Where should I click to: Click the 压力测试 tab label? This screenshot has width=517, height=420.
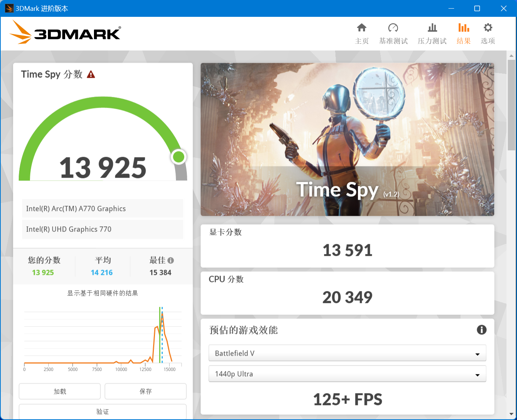coord(432,41)
